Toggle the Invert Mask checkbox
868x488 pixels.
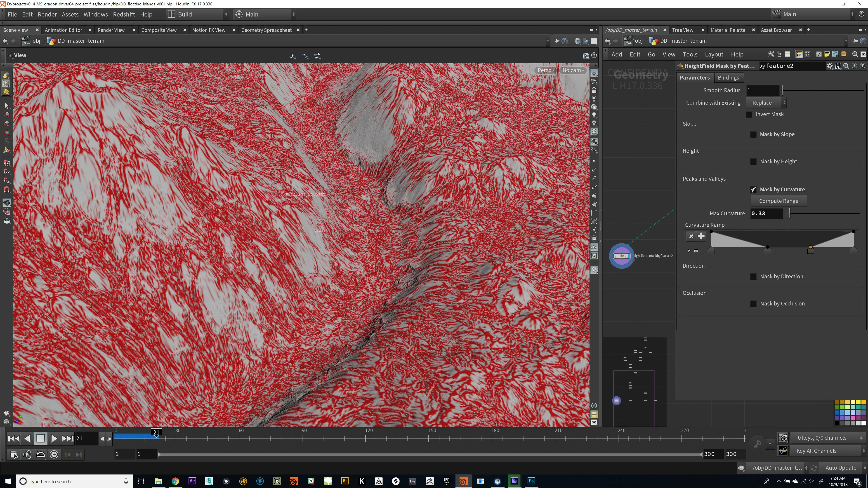pyautogui.click(x=749, y=115)
